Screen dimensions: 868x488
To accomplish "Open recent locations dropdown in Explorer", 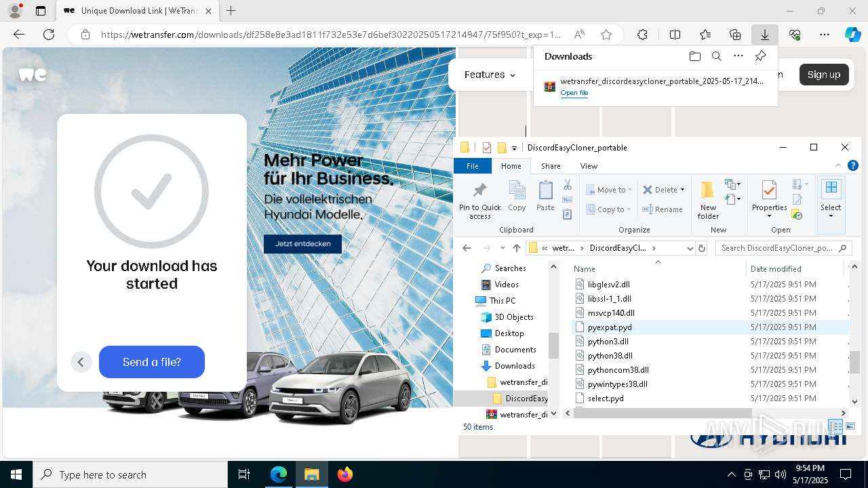I will [502, 248].
